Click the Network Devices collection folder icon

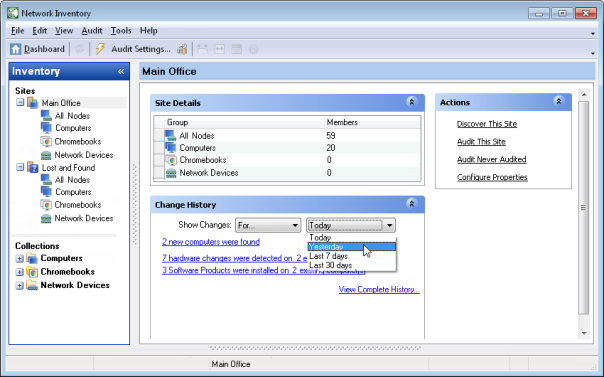click(x=32, y=285)
